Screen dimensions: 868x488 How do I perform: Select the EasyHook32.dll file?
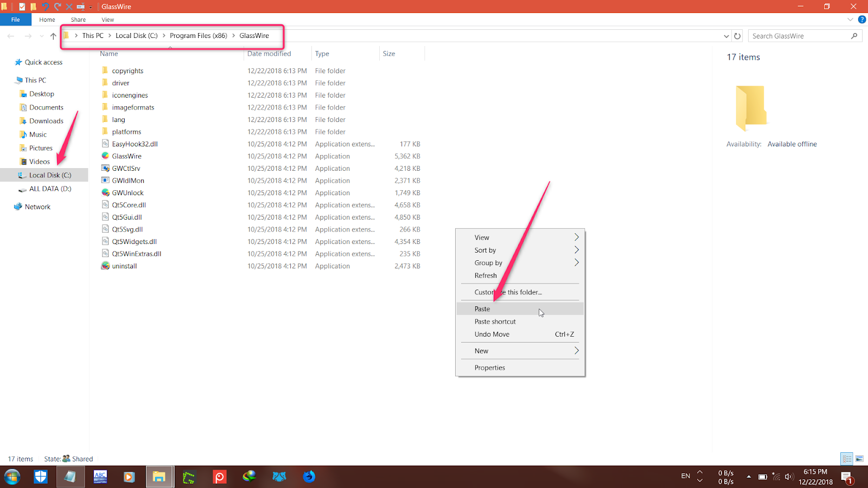click(x=135, y=144)
